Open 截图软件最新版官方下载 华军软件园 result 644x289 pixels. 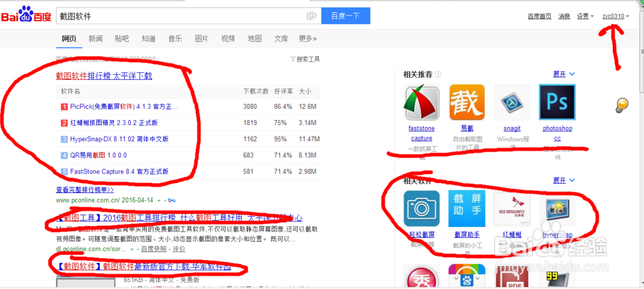[x=144, y=267]
